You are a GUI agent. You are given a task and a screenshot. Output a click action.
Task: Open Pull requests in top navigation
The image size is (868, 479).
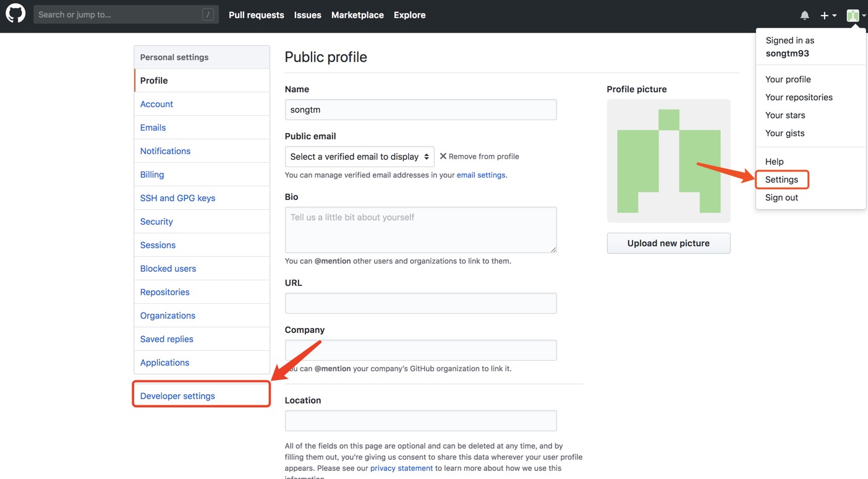click(257, 15)
